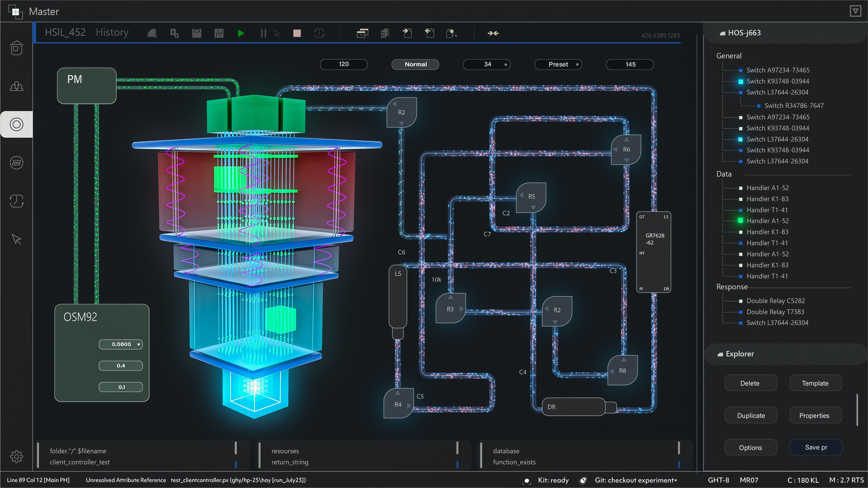
Task: Click the Stop square icon
Action: (297, 33)
